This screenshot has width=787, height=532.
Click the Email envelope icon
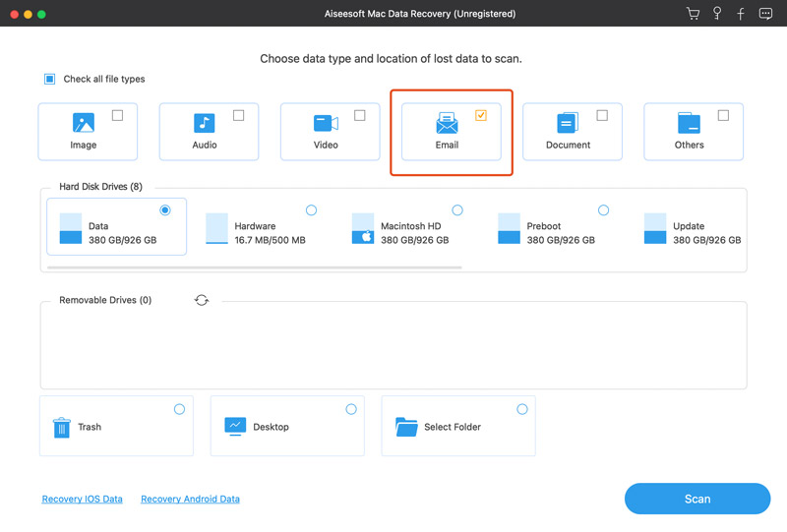click(x=447, y=123)
